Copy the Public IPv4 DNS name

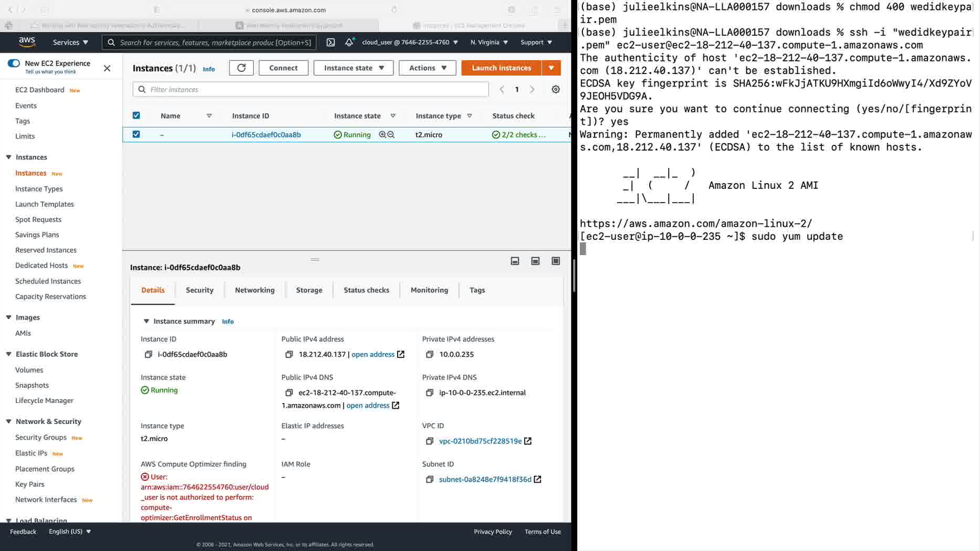pos(289,393)
